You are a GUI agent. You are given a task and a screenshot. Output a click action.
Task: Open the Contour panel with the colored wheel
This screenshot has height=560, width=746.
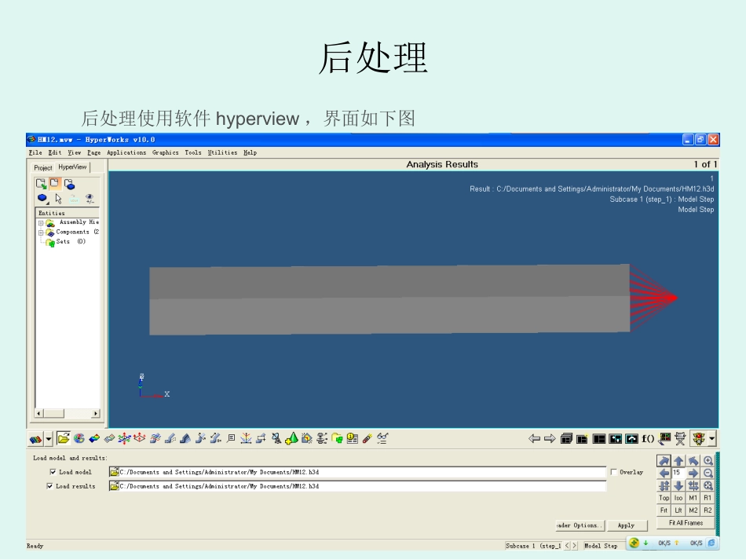point(79,438)
